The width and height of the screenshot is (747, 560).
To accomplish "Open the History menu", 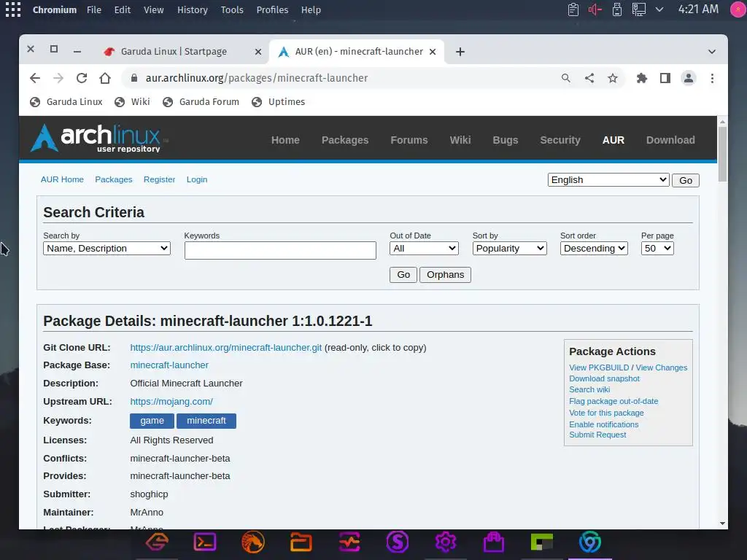I will (x=193, y=9).
